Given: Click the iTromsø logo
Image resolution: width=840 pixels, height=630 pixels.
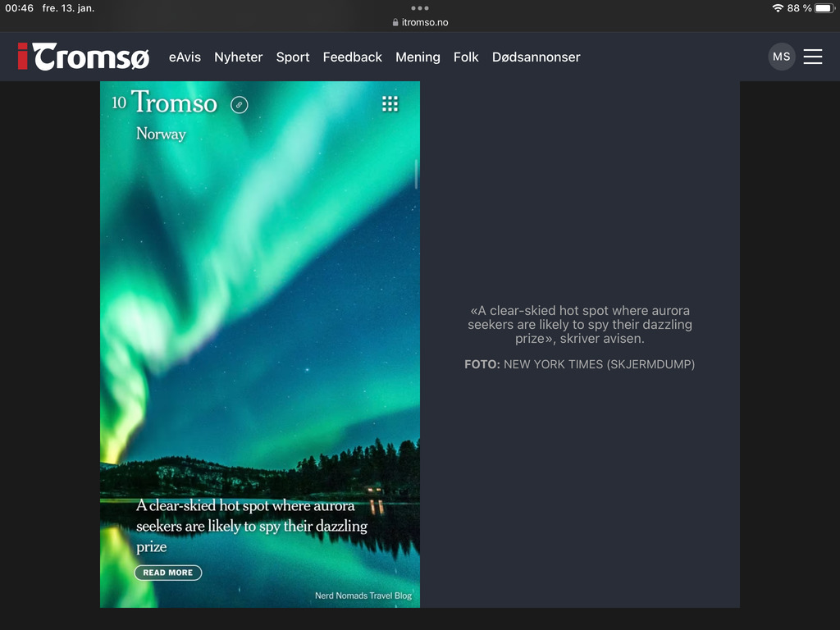Looking at the screenshot, I should pos(82,56).
